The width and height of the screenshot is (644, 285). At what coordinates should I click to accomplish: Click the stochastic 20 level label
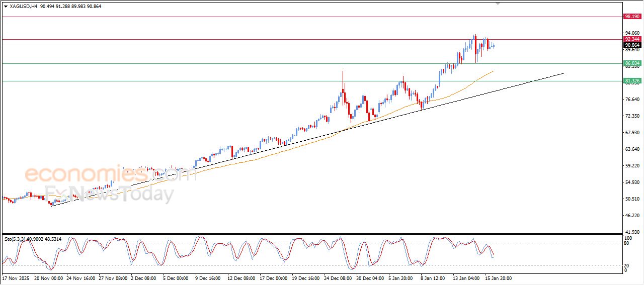tap(626, 265)
